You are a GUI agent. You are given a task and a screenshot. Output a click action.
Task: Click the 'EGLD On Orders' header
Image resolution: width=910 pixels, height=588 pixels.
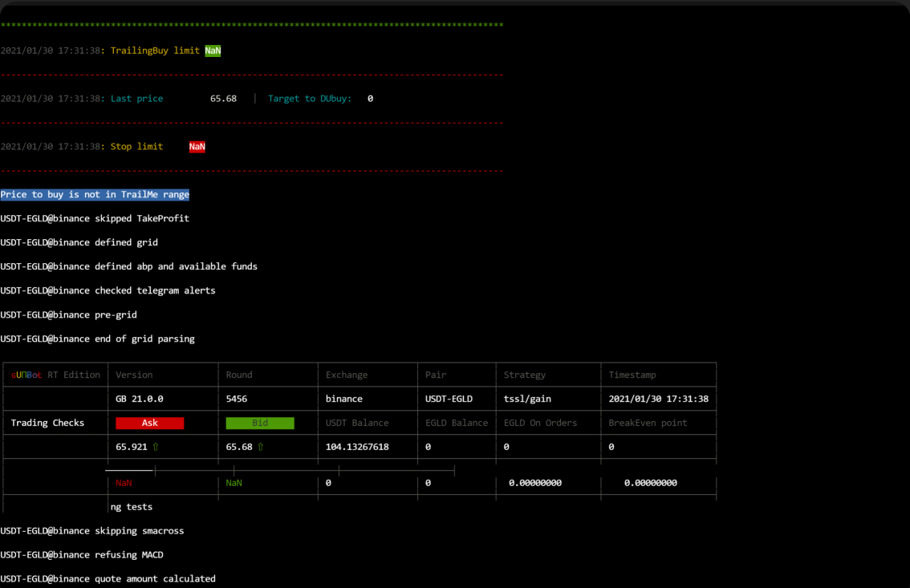pos(540,423)
